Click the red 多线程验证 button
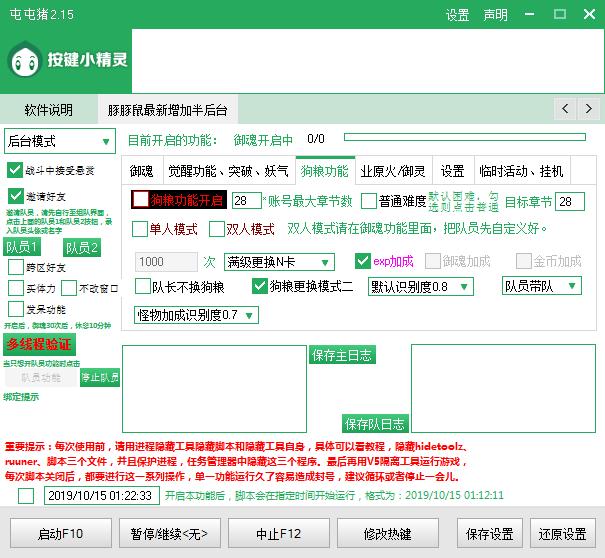The width and height of the screenshot is (605, 558). click(x=39, y=345)
